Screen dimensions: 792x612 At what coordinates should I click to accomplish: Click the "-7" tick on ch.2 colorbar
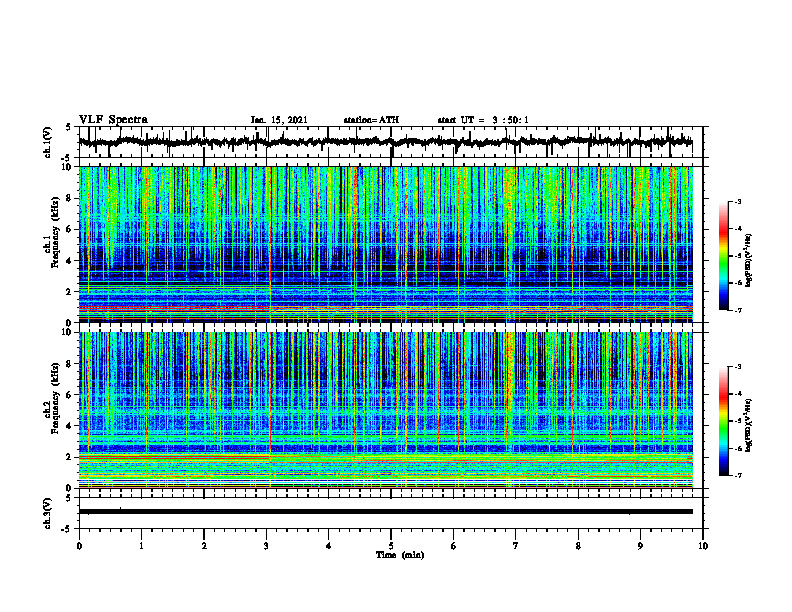tap(737, 475)
